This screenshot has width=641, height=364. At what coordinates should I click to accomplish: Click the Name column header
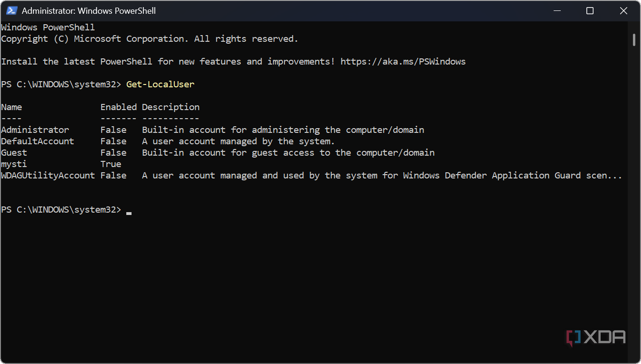pos(11,107)
